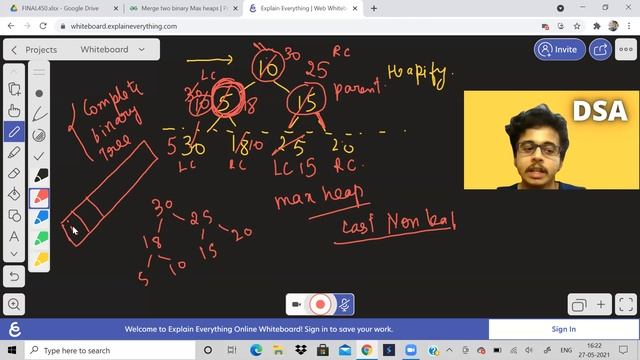
Task: Enter fullscreen mode
Action: click(x=626, y=304)
